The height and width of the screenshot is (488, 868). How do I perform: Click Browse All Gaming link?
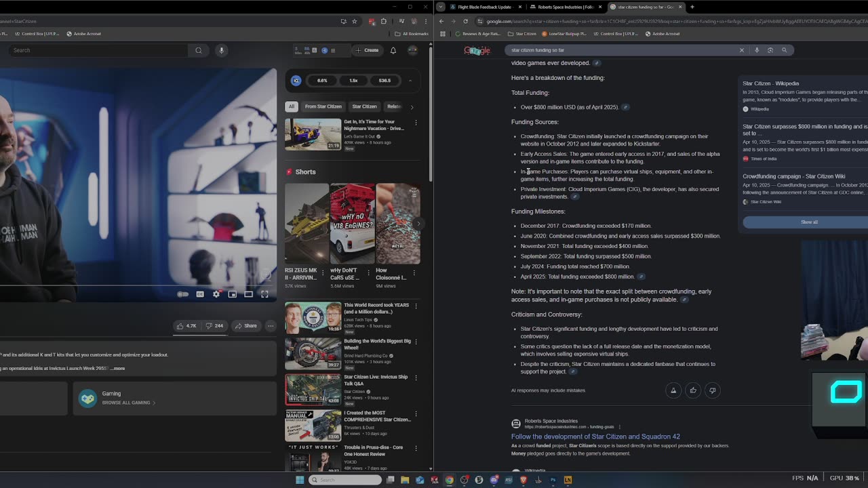pyautogui.click(x=128, y=403)
